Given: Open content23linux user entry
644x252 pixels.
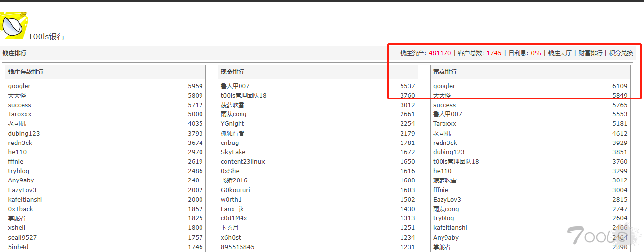Looking at the screenshot, I should coord(242,162).
